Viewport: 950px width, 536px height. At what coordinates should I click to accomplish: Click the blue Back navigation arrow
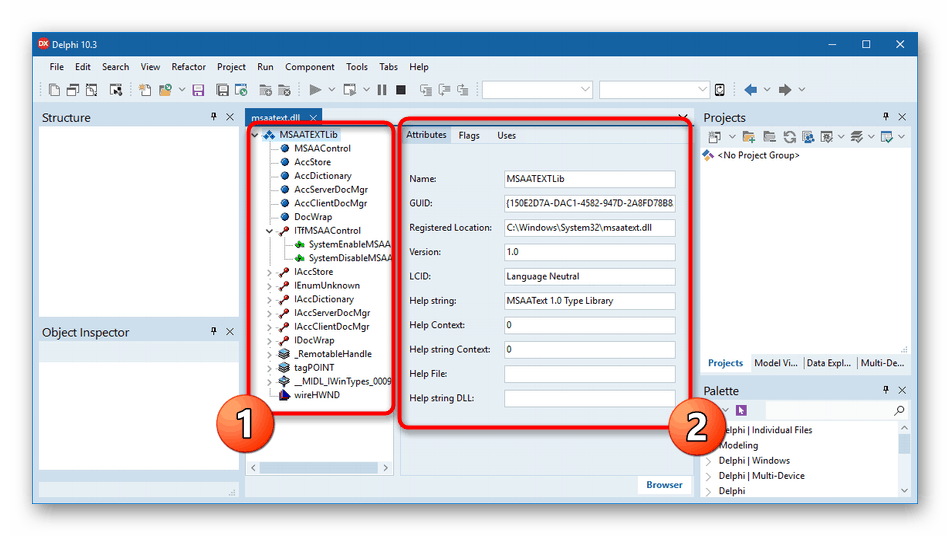point(750,90)
